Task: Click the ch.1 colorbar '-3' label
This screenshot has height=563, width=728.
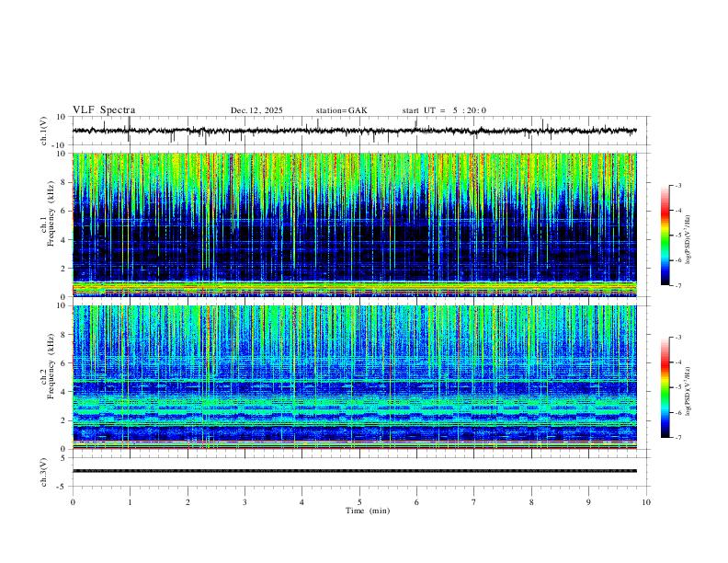Action: pyautogui.click(x=677, y=185)
